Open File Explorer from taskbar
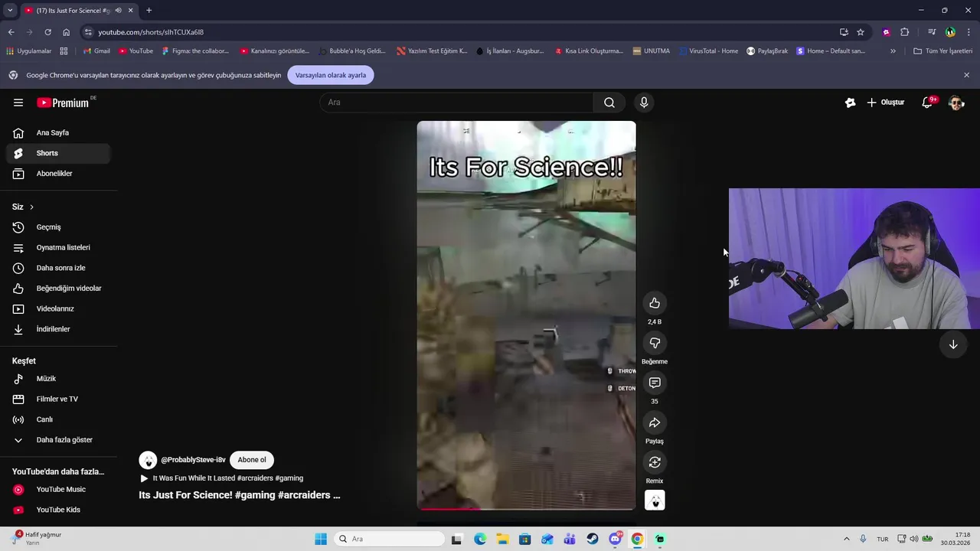 point(502,539)
